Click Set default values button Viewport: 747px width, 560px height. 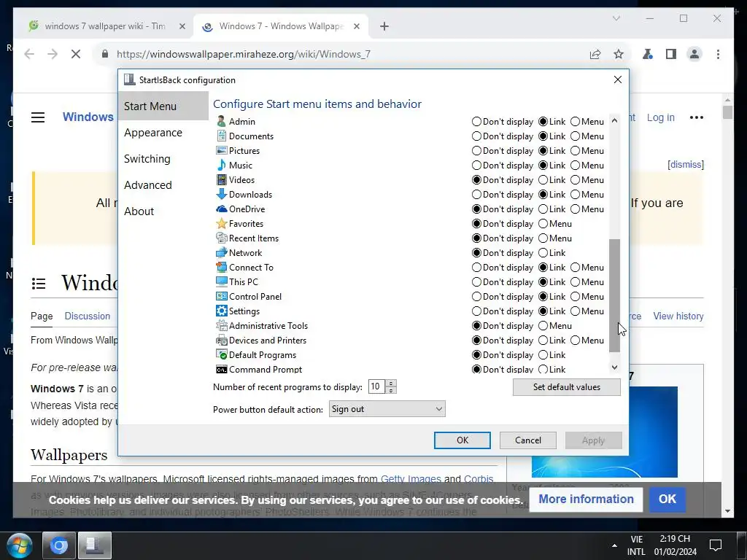point(566,387)
